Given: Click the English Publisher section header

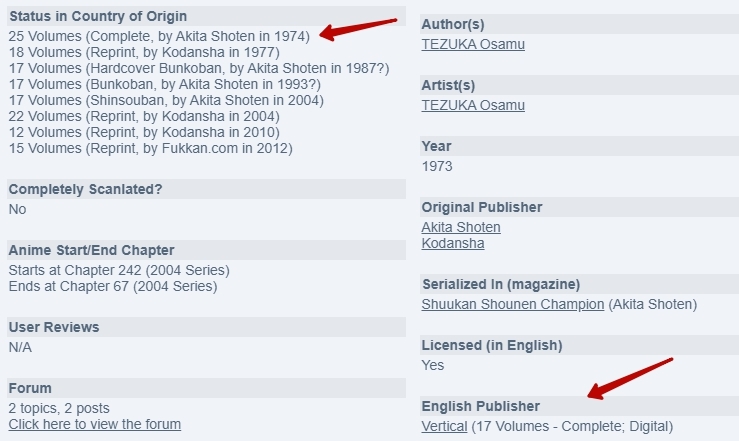Looking at the screenshot, I should pos(481,406).
